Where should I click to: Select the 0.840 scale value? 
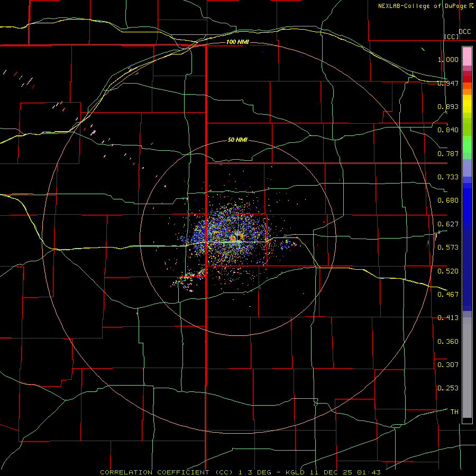pyautogui.click(x=448, y=130)
